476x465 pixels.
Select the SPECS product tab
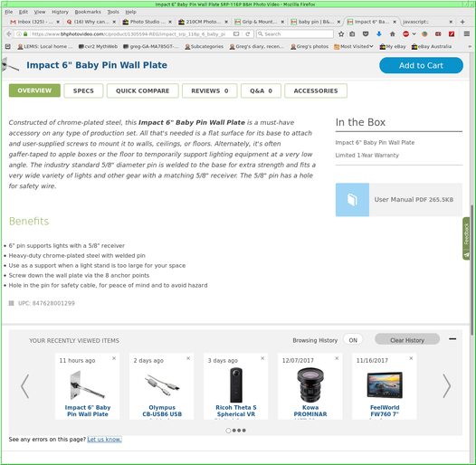point(83,90)
